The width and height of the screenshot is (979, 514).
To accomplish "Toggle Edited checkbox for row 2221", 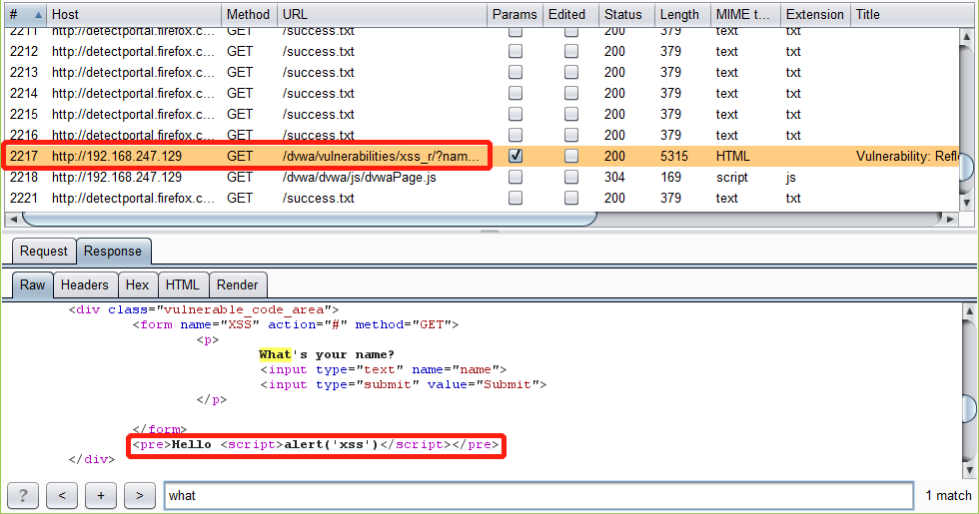I will pyautogui.click(x=571, y=198).
